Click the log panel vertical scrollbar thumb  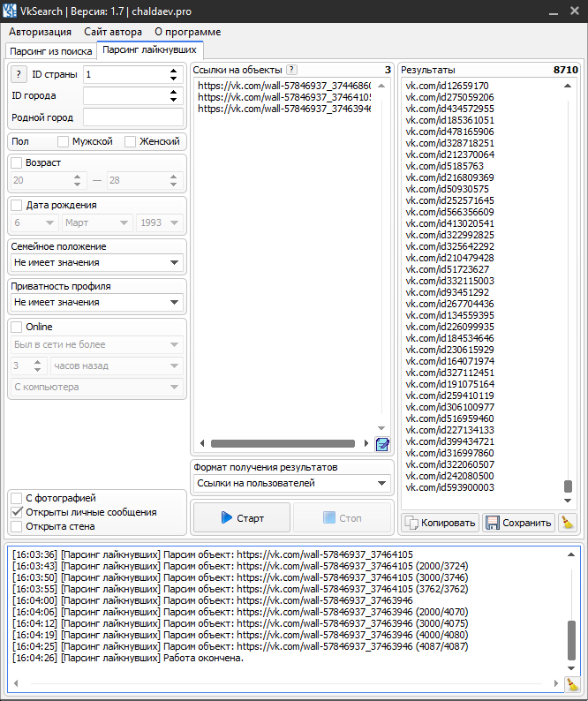571,640
